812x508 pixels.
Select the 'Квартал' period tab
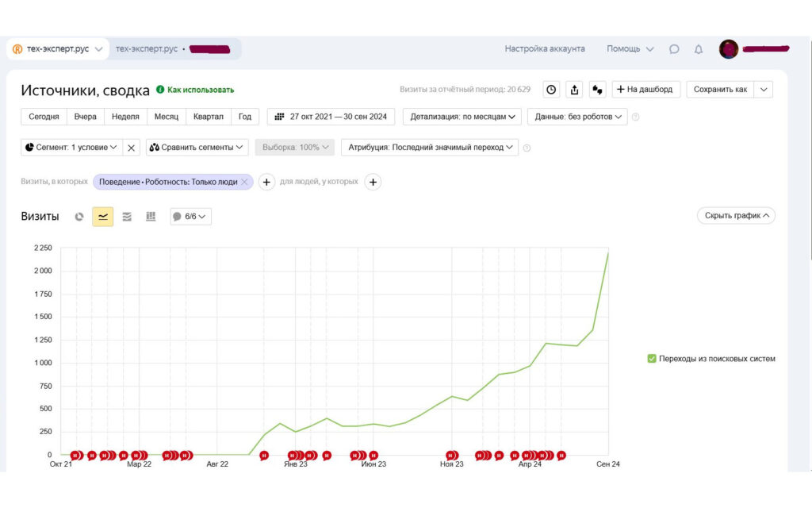pos(209,117)
